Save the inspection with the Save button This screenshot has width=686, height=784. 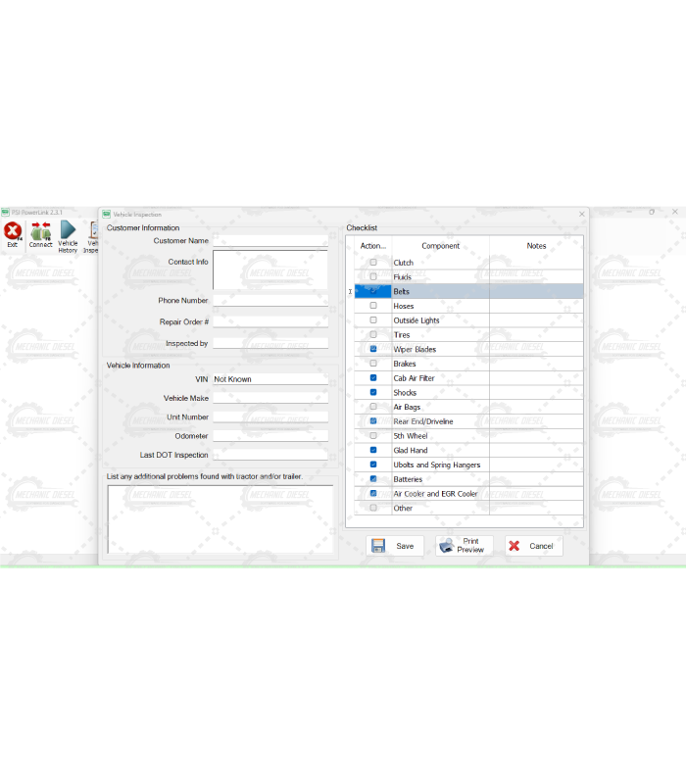pos(394,546)
